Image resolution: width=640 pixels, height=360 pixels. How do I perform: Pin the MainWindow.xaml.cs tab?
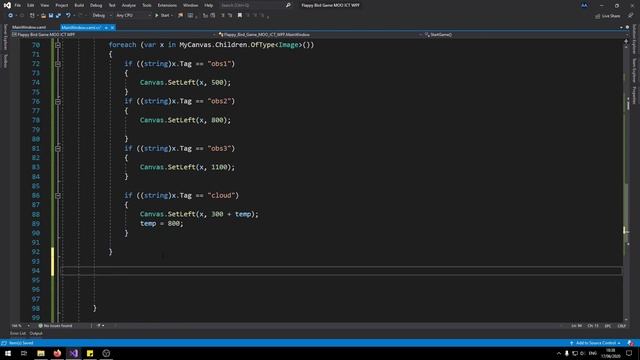click(106, 28)
